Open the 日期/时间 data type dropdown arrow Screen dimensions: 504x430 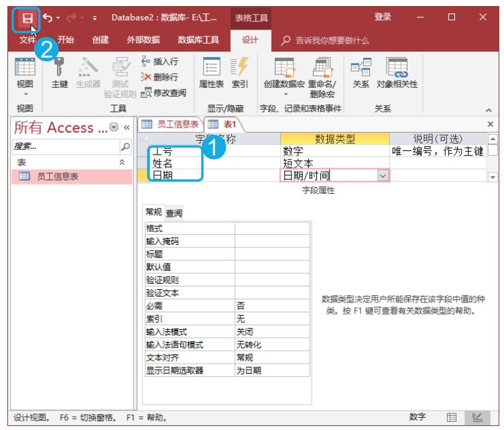pyautogui.click(x=383, y=176)
